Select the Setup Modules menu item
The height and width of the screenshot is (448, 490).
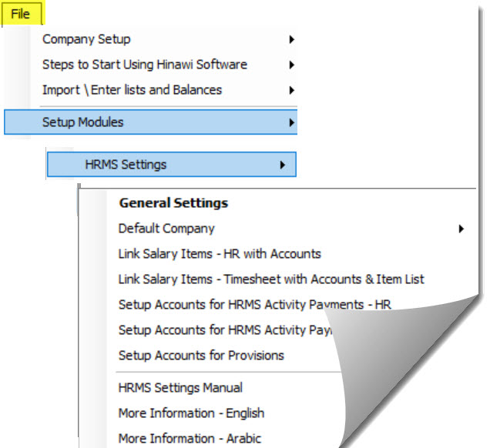point(151,122)
